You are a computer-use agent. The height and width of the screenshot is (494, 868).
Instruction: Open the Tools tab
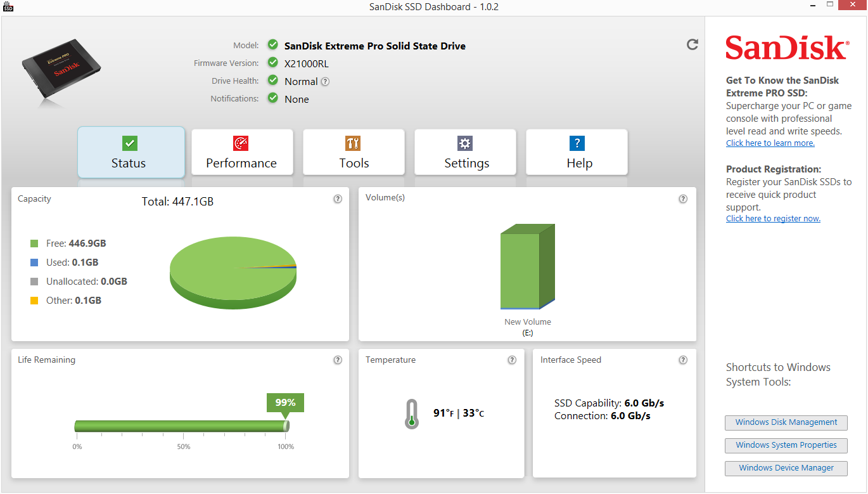click(354, 152)
